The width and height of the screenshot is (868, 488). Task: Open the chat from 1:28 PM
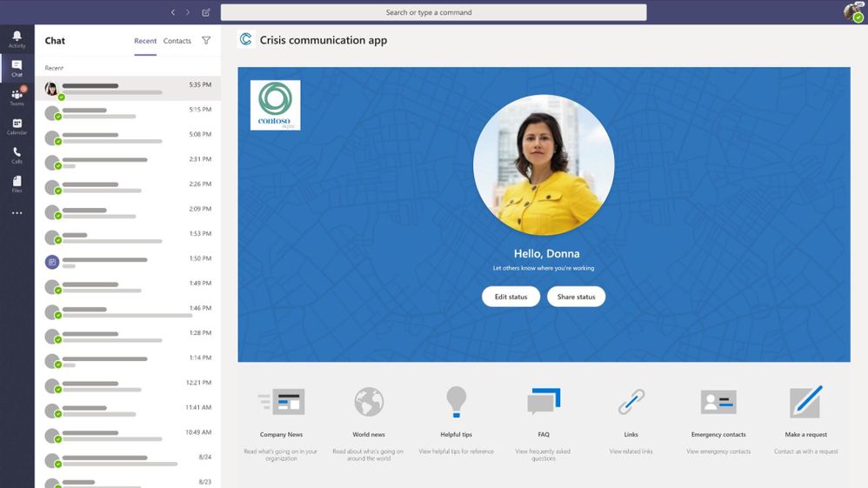(x=128, y=337)
